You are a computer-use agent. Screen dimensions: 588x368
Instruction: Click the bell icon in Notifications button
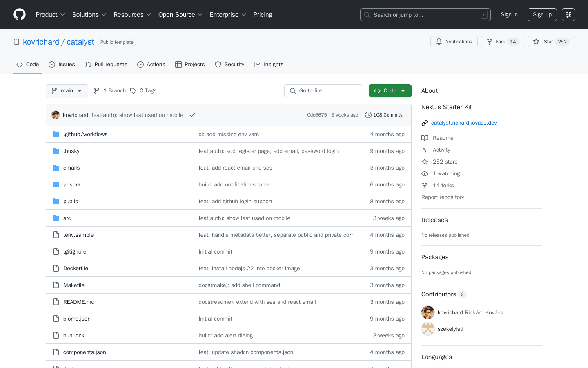click(x=439, y=42)
